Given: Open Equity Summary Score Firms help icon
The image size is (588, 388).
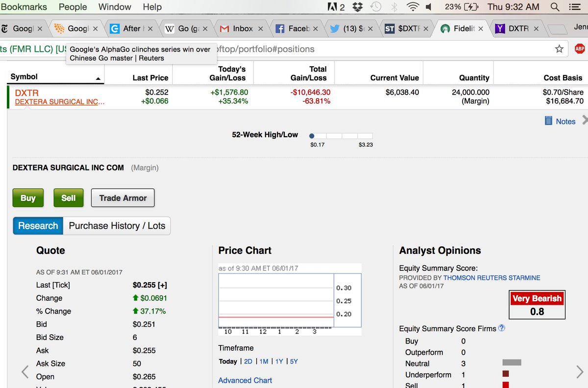Looking at the screenshot, I should pos(502,328).
